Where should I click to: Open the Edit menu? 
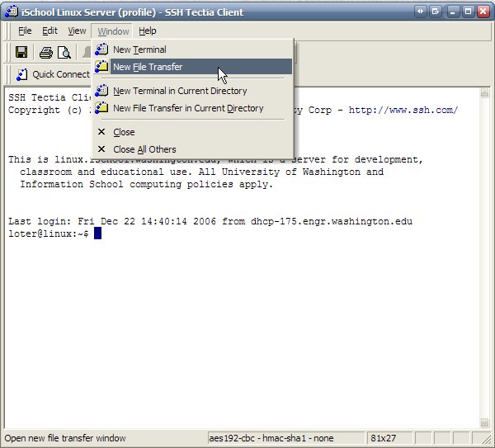(x=49, y=31)
